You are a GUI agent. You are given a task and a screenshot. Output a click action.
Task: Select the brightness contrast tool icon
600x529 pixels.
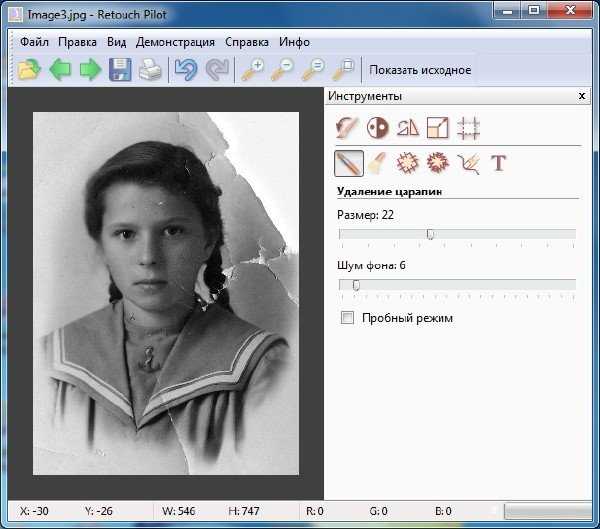pyautogui.click(x=378, y=128)
